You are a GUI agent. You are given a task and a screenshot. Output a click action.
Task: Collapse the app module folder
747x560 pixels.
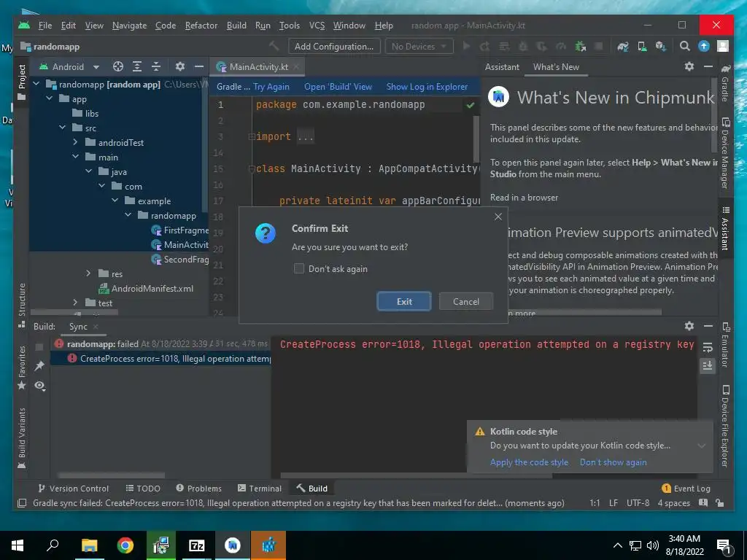tap(50, 98)
